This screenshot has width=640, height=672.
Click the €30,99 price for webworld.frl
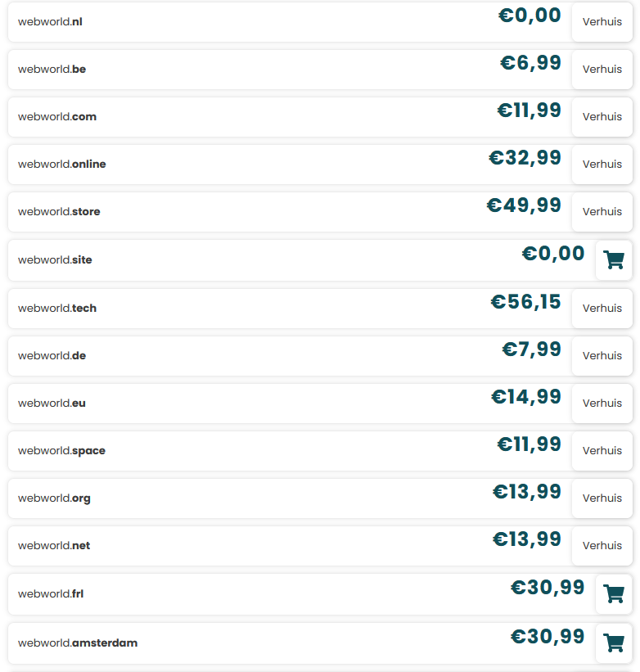[x=548, y=587]
